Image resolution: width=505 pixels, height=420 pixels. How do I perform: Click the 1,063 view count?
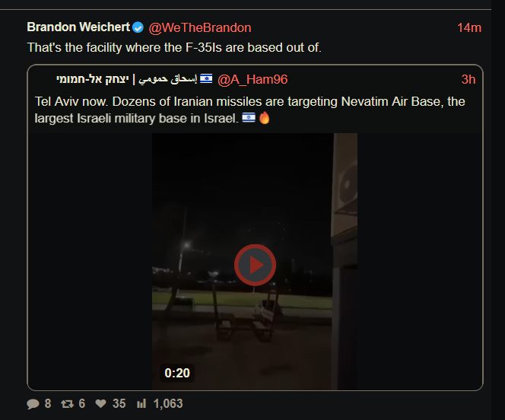(x=168, y=403)
